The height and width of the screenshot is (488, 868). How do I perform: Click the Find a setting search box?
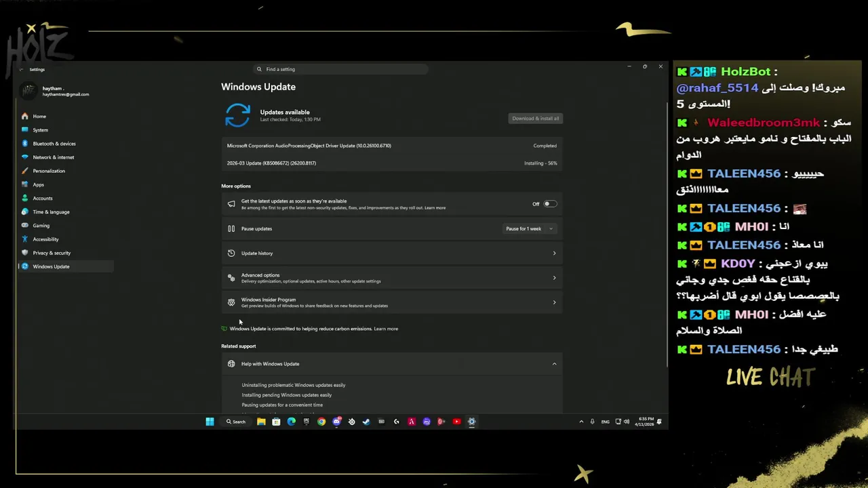(x=340, y=69)
